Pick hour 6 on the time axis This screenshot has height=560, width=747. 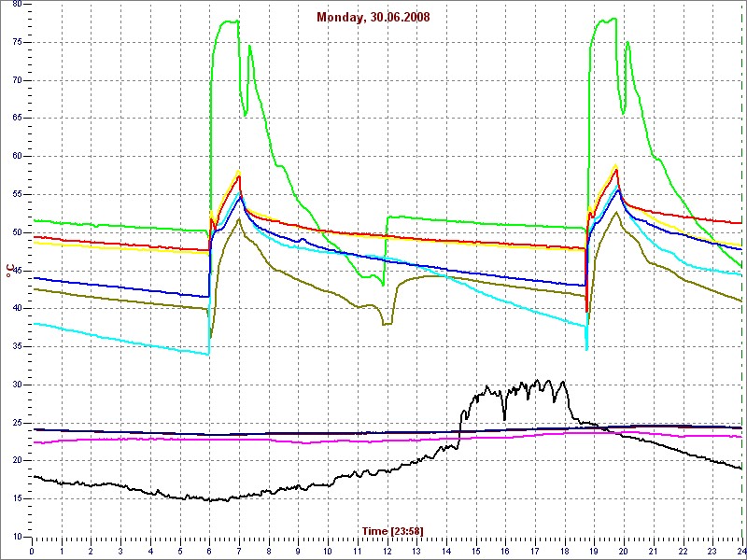tap(209, 551)
